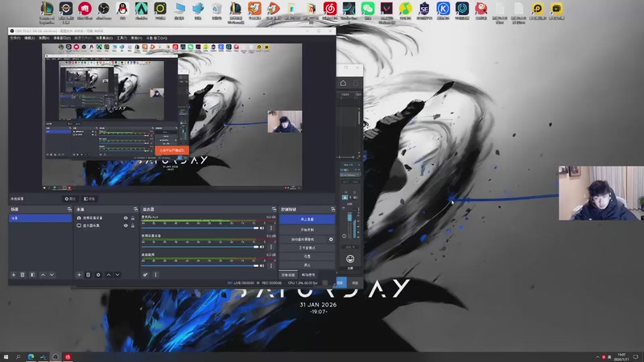Mute the video capture device audio channel
This screenshot has height=362, width=644.
262,247
